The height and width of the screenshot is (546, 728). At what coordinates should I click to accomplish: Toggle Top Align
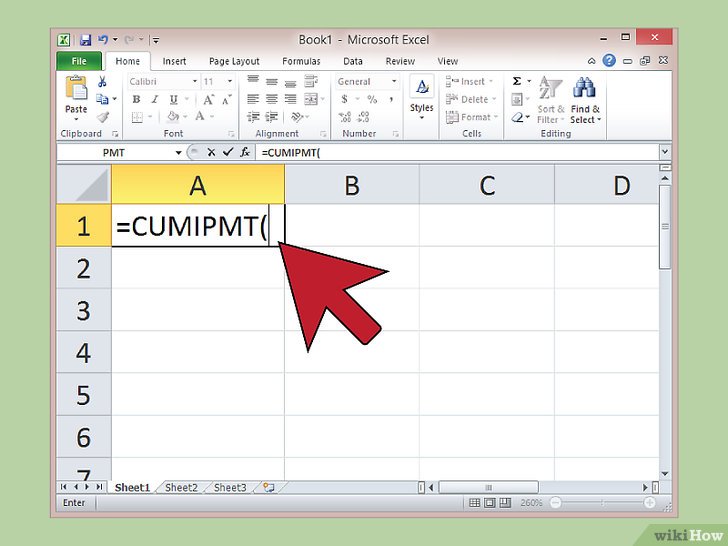pyautogui.click(x=253, y=80)
